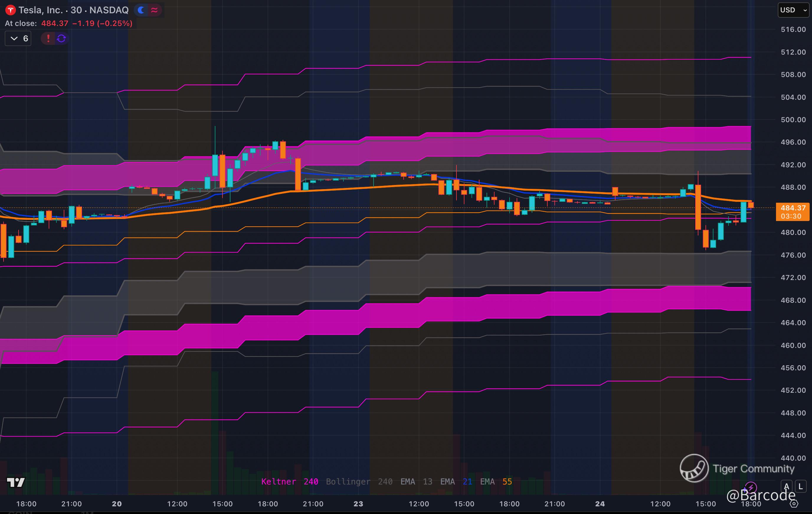812x514 pixels.
Task: Click the Bollinger 240 indicator label
Action: click(x=359, y=482)
